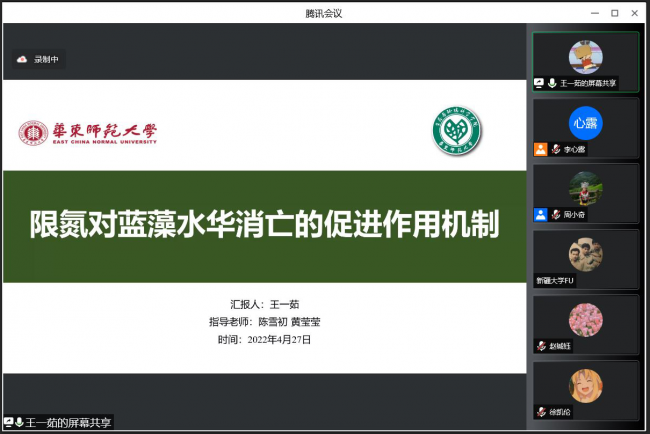This screenshot has width=650, height=434.
Task: Click the muted microphone icon beside 徐凯伦
Action: coord(541,412)
